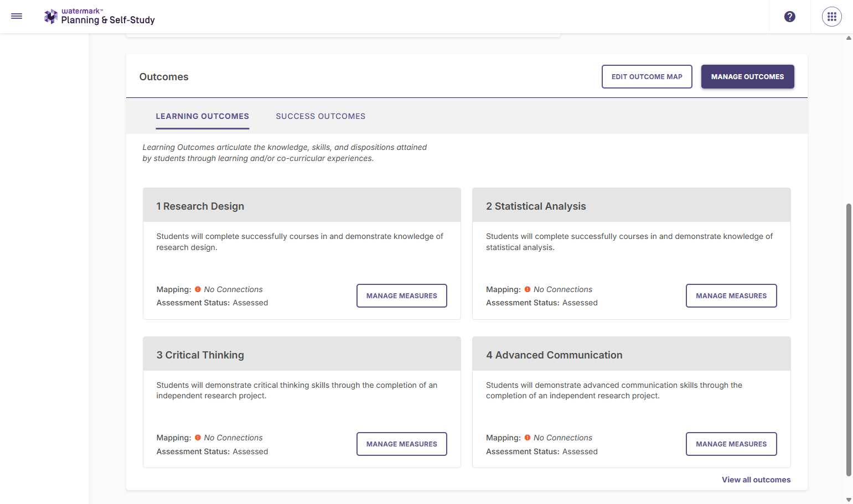
Task: Manage measures for Advanced Communication
Action: pyautogui.click(x=731, y=444)
